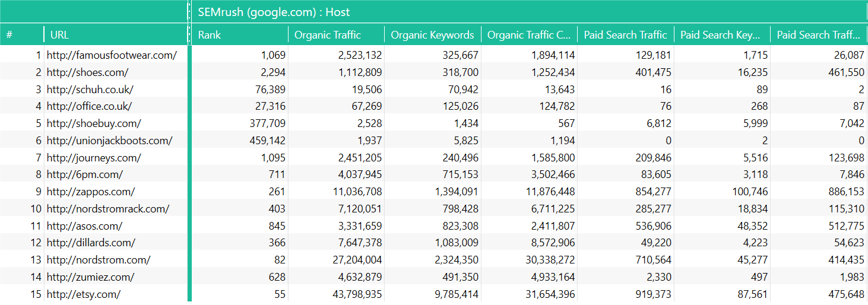Click the URL column header
868x305 pixels.
[x=116, y=35]
